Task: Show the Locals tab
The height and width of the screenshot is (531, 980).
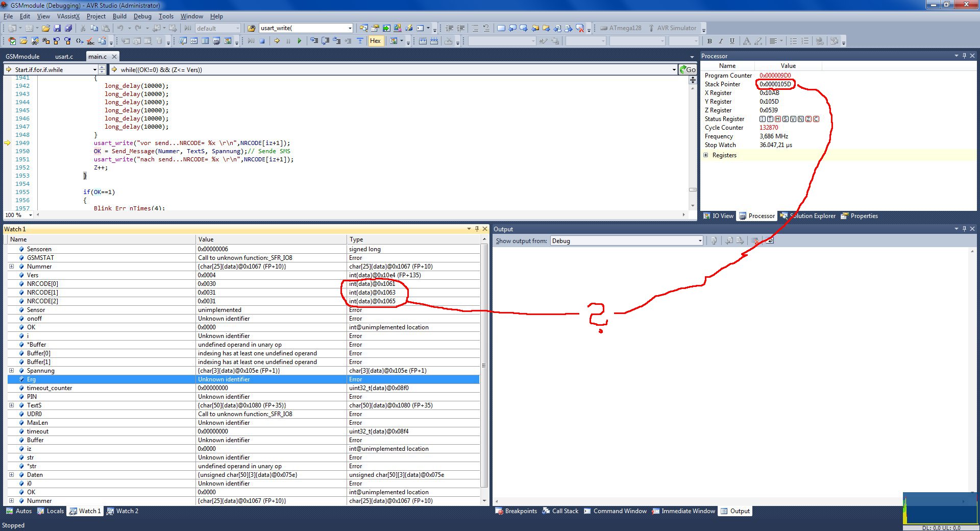Action: pyautogui.click(x=51, y=511)
